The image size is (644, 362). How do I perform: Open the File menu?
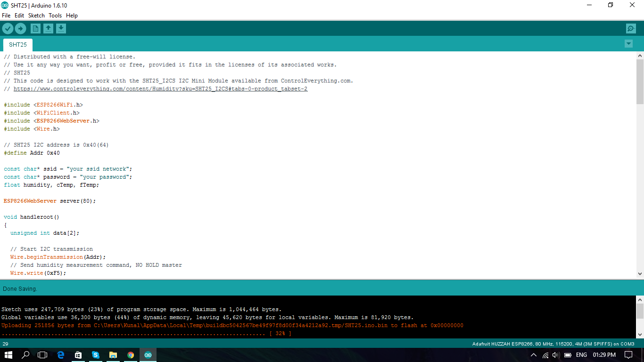click(6, 16)
